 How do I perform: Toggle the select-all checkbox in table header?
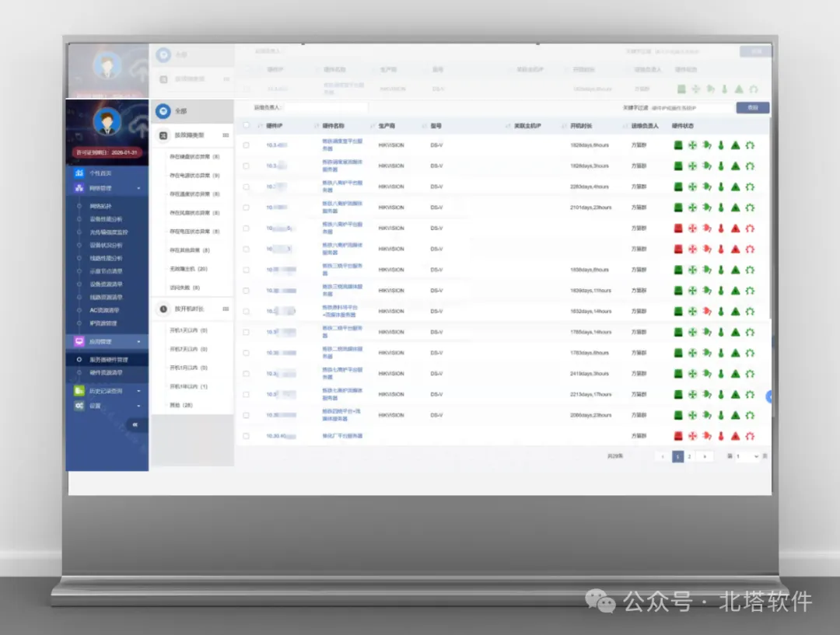click(246, 125)
